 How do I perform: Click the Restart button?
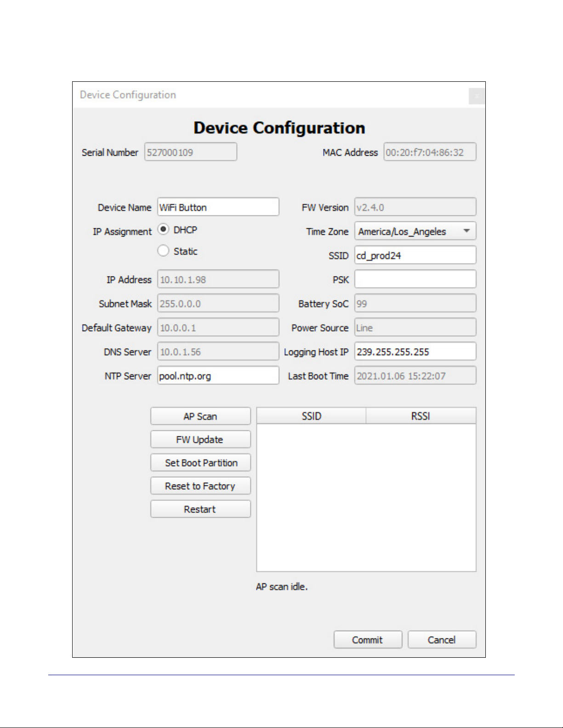pyautogui.click(x=200, y=509)
